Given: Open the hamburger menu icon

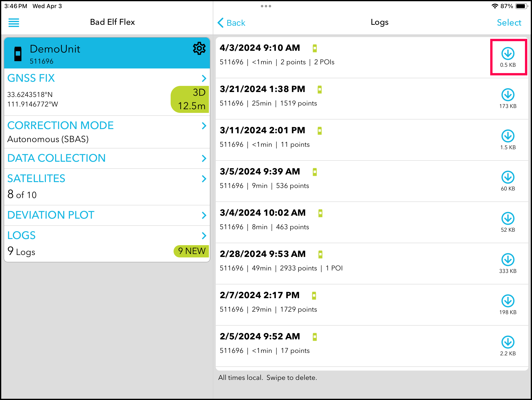Looking at the screenshot, I should (14, 23).
